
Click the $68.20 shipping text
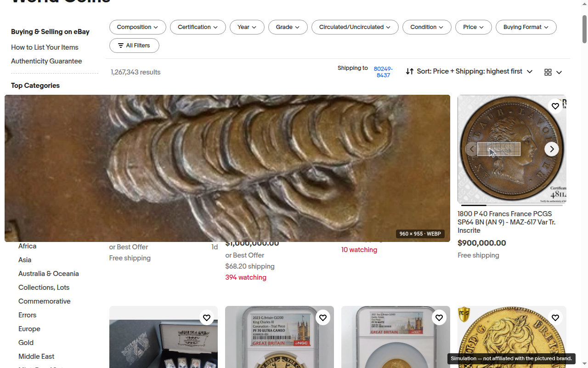(x=250, y=266)
